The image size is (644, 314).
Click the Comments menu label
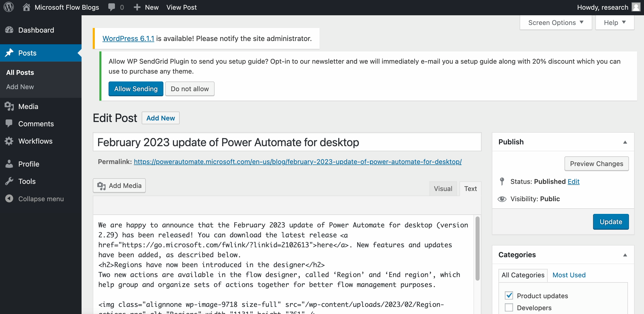point(36,124)
